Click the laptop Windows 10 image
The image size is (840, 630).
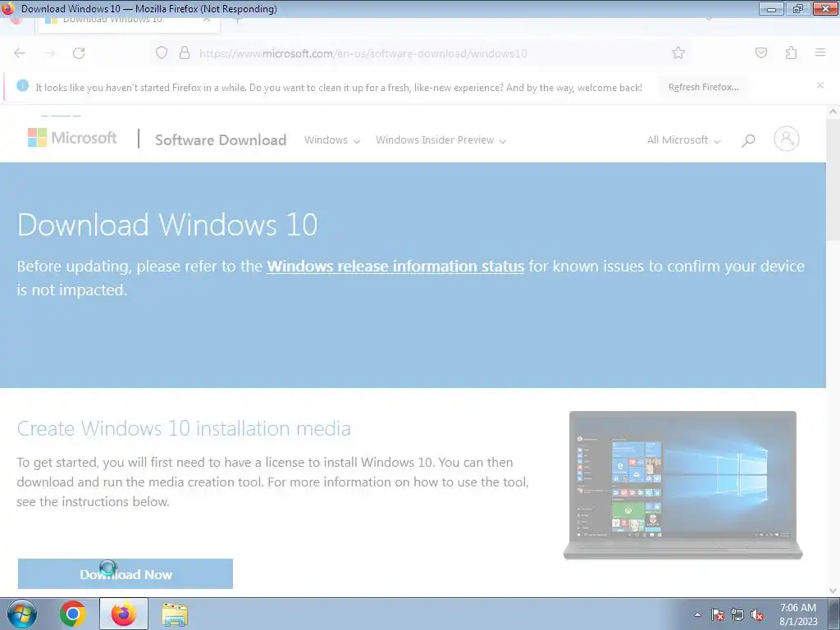(x=683, y=486)
